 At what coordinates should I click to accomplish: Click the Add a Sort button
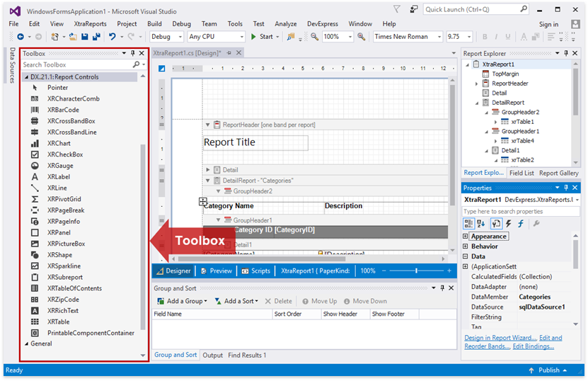point(236,301)
